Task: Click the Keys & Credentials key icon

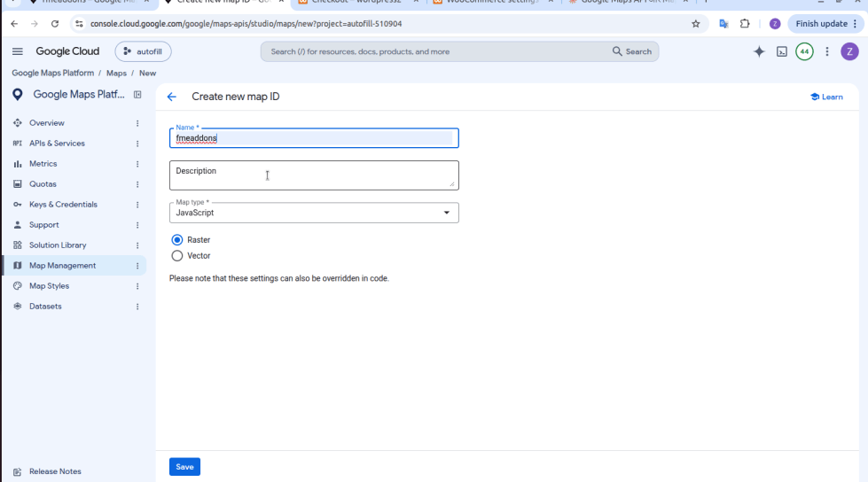Action: pos(18,204)
